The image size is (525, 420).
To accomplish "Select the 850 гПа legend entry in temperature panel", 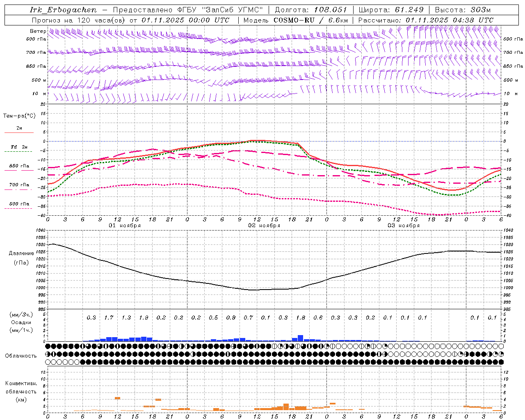I will (x=19, y=166).
